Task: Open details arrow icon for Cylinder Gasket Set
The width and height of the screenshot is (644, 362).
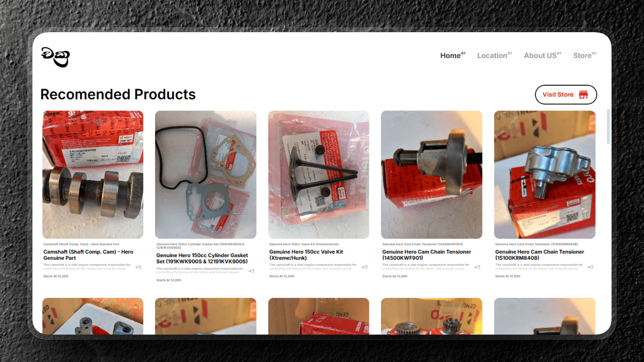Action: click(251, 271)
